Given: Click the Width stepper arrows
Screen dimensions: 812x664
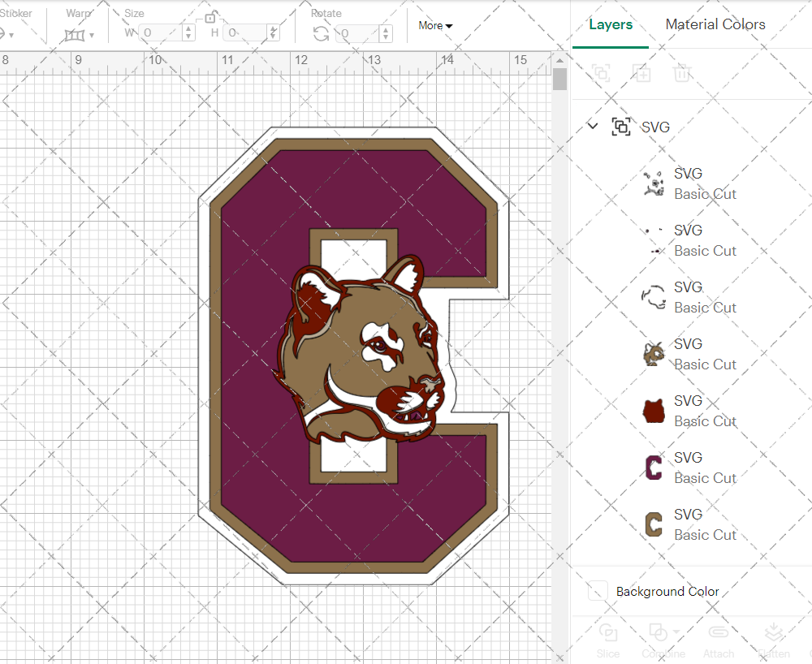Looking at the screenshot, I should tap(189, 33).
